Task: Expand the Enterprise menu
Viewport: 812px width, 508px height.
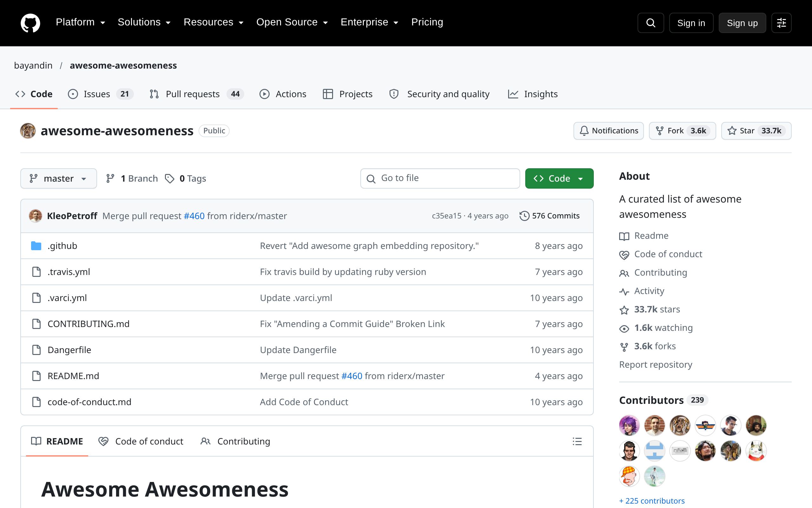Action: tap(370, 22)
